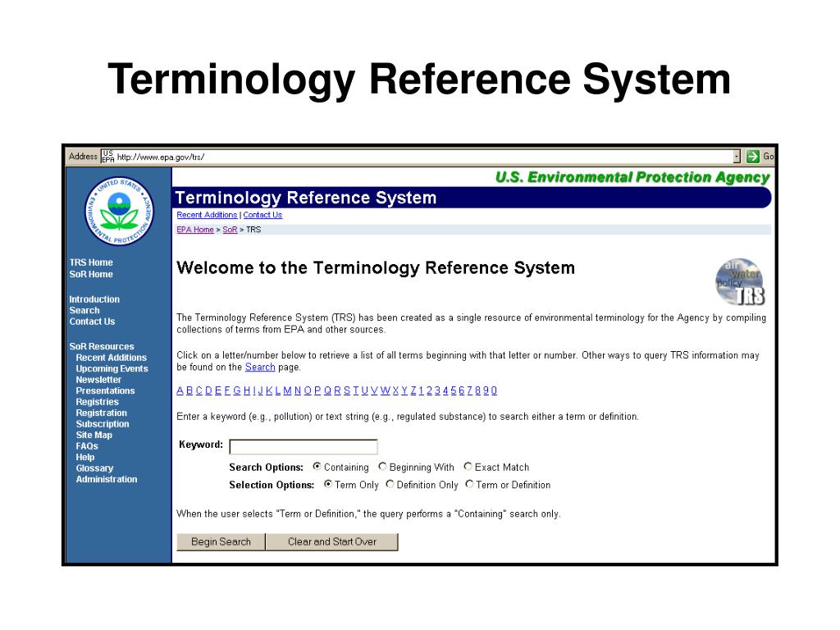List terms beginning with letter M
840x630 pixels.
(x=288, y=390)
